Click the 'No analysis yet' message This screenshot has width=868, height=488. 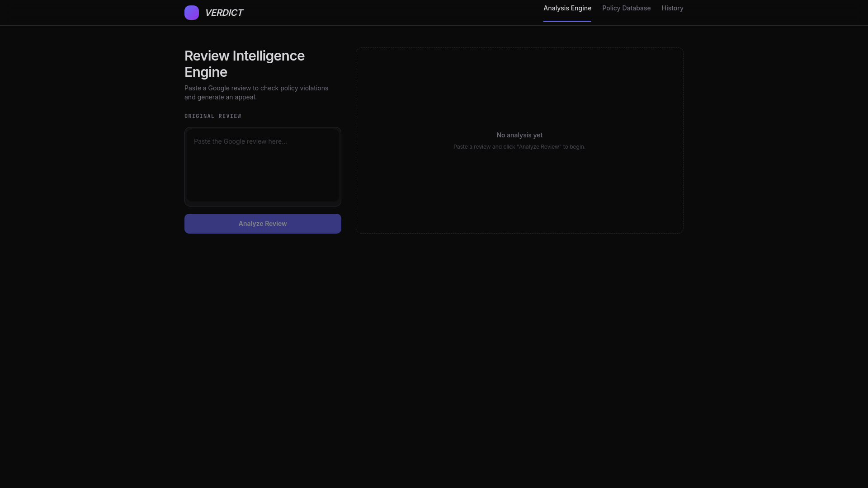click(519, 135)
